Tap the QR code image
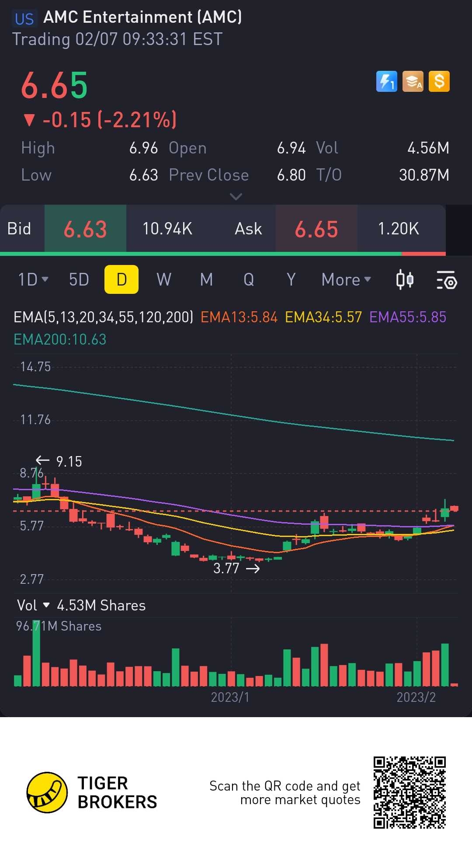 410,792
